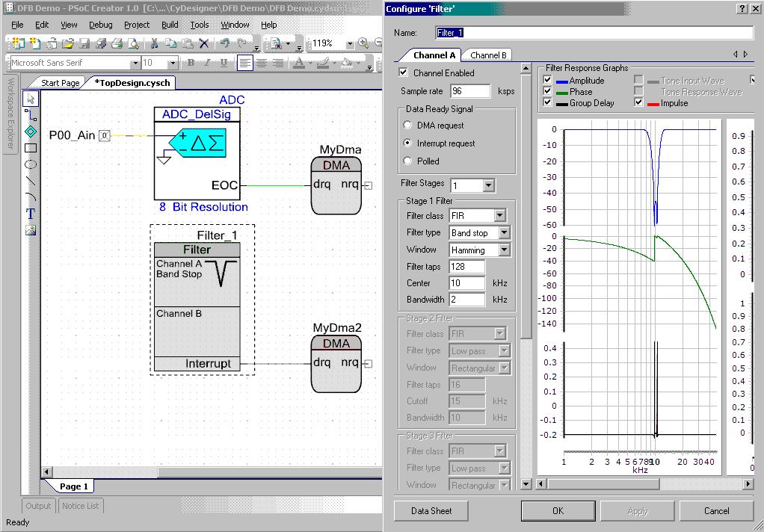This screenshot has width=764, height=532.
Task: Select the text tool in the drawing toolbar
Action: [x=31, y=214]
